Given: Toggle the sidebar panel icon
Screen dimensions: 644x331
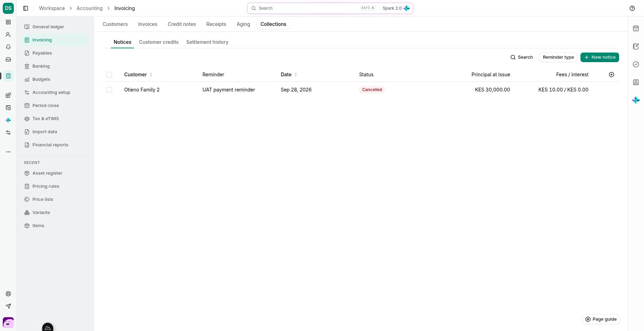Looking at the screenshot, I should coord(26,8).
